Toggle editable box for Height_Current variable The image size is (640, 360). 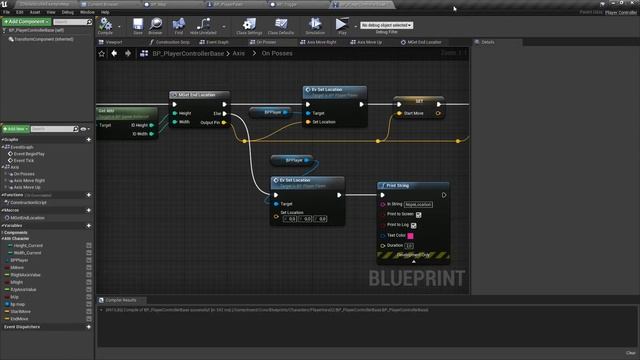[x=89, y=246]
